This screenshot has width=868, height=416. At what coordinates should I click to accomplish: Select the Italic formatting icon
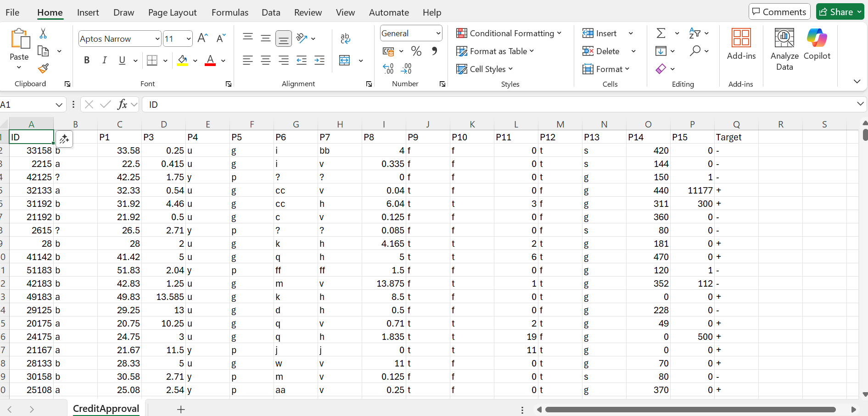coord(104,60)
